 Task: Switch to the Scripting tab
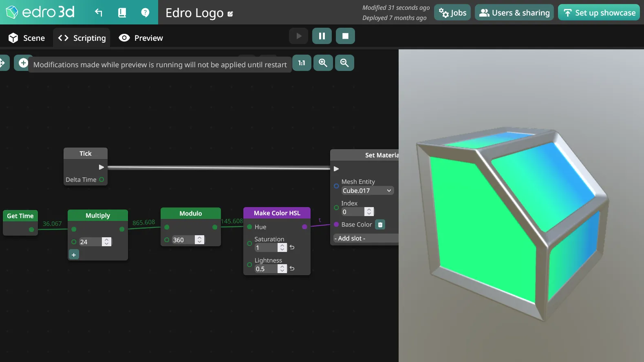tap(82, 38)
